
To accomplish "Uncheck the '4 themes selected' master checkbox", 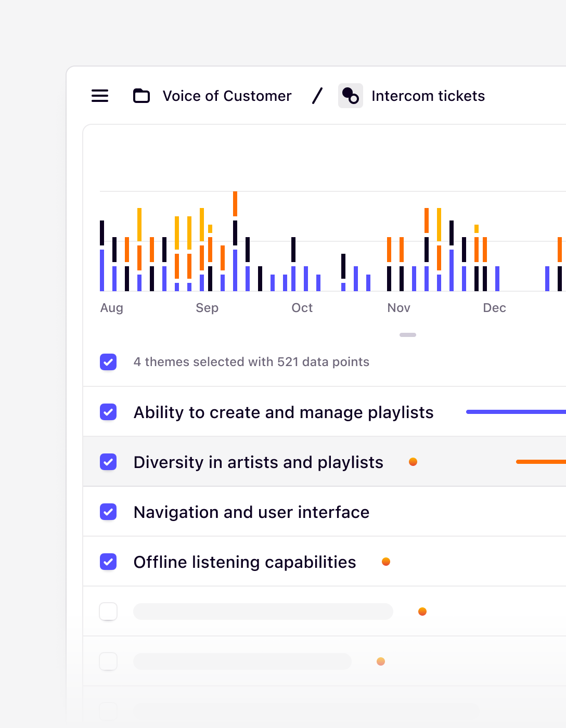I will click(108, 362).
